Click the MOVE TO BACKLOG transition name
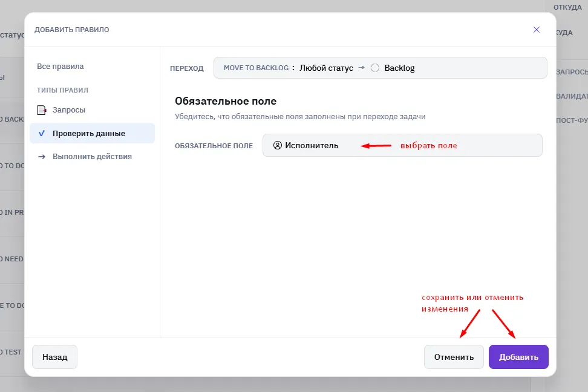This screenshot has height=392, width=588. (256, 68)
